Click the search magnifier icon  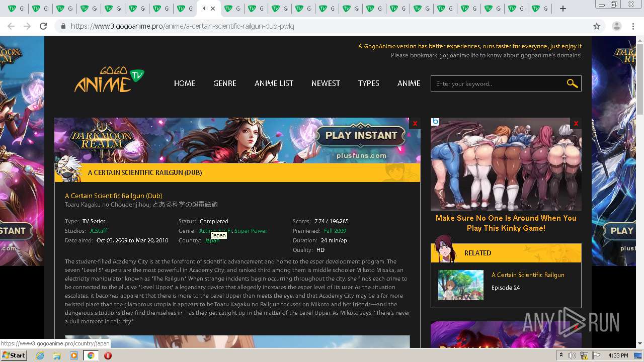[572, 83]
